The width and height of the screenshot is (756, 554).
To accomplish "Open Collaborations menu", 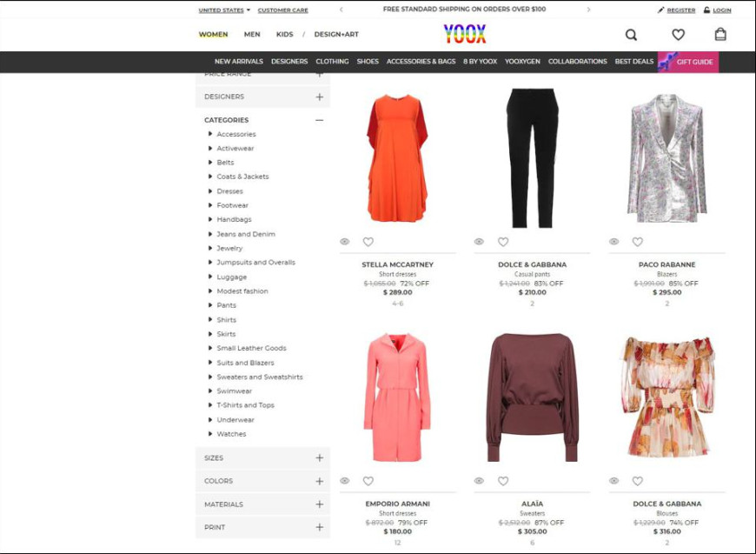I will coord(578,62).
